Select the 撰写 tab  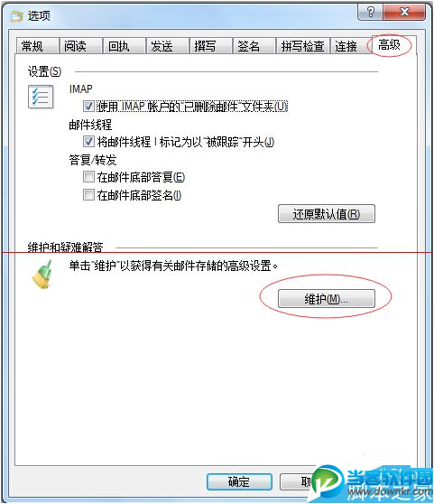click(x=210, y=46)
